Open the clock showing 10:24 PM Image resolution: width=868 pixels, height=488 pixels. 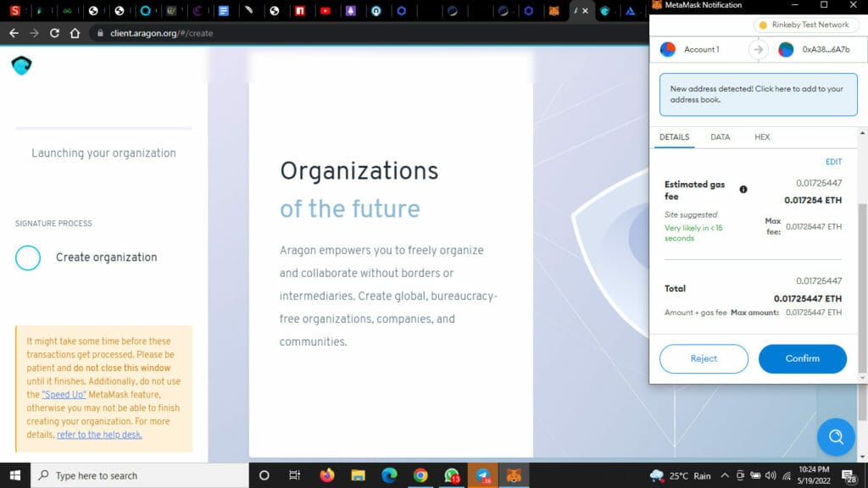click(x=814, y=475)
